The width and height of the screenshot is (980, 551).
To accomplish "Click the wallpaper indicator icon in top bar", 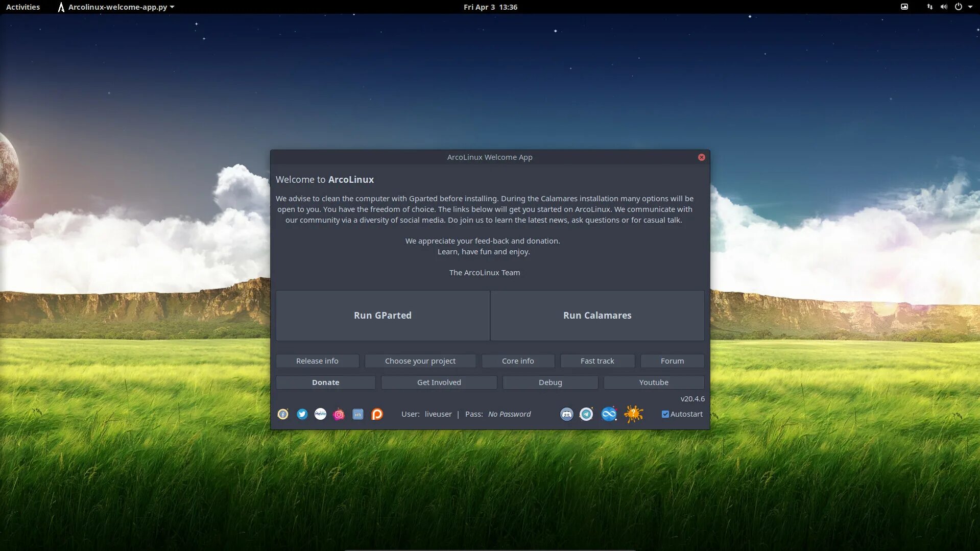I will [904, 7].
